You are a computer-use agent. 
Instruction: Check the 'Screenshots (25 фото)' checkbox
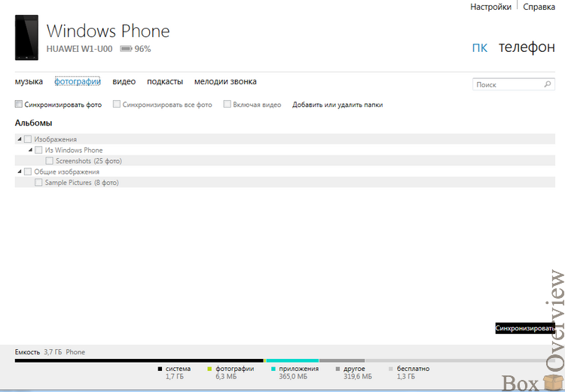pyautogui.click(x=50, y=160)
